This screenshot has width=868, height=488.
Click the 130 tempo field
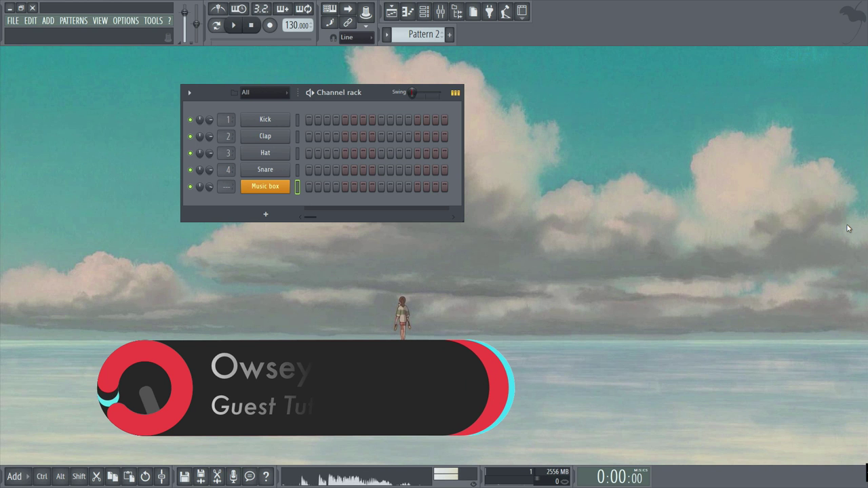coord(297,26)
